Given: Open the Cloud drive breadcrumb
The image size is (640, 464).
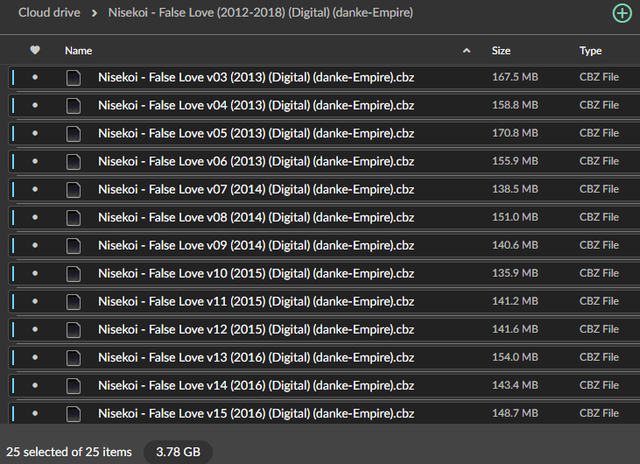Looking at the screenshot, I should click(49, 13).
